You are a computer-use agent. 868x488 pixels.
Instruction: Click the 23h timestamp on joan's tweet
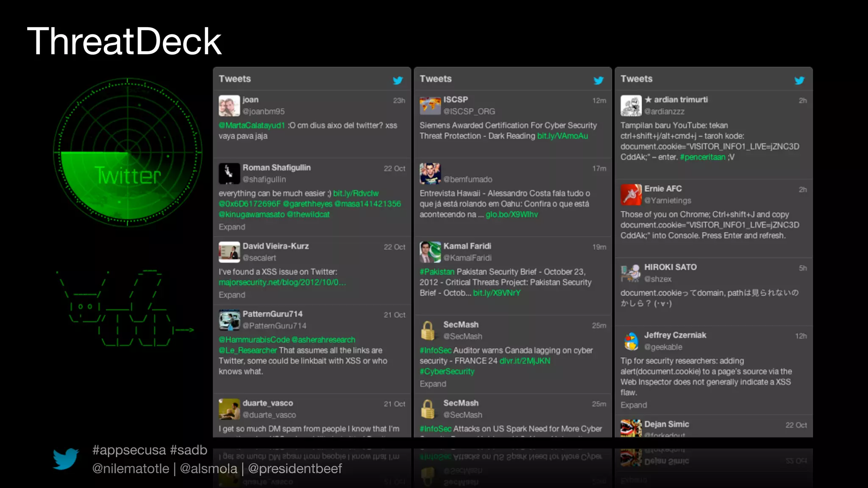[399, 100]
